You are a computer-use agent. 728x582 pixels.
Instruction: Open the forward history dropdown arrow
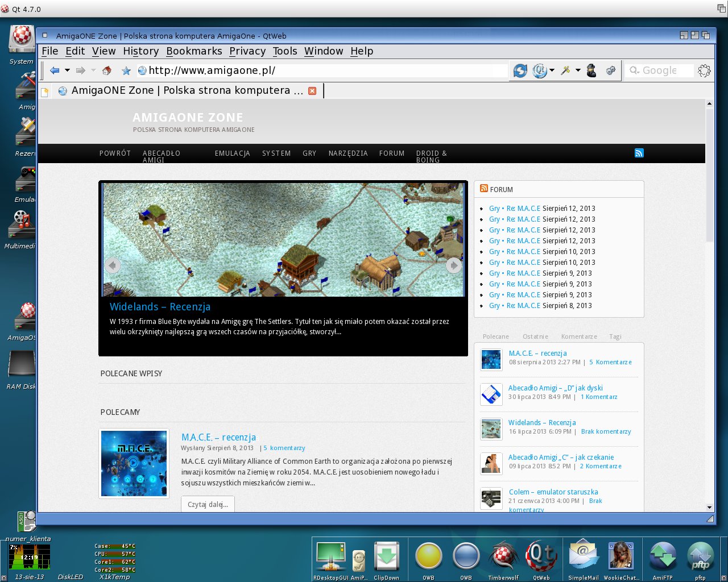coord(93,70)
